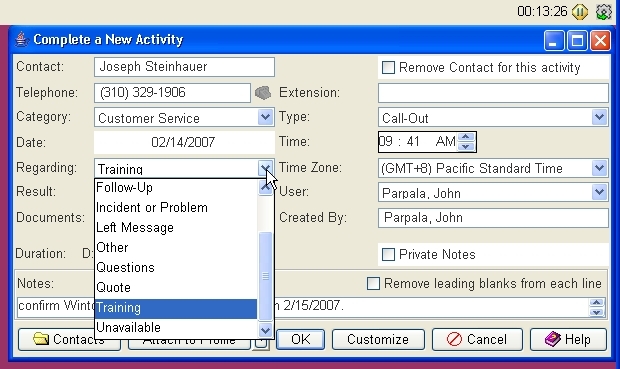The height and width of the screenshot is (369, 620).
Task: Pick Other from the Regarding list
Action: pos(176,248)
